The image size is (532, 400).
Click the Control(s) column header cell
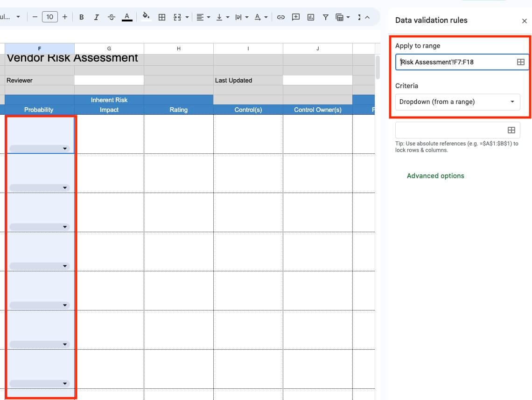248,110
